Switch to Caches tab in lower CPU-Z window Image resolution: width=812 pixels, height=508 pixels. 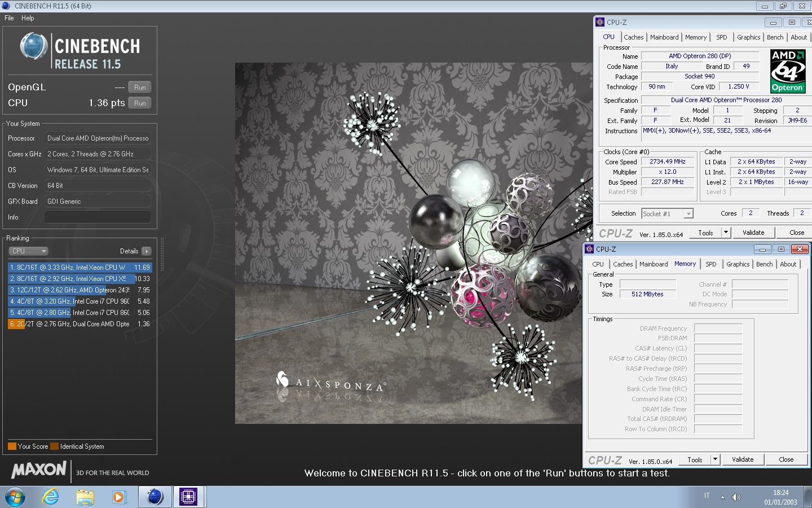[x=623, y=264]
